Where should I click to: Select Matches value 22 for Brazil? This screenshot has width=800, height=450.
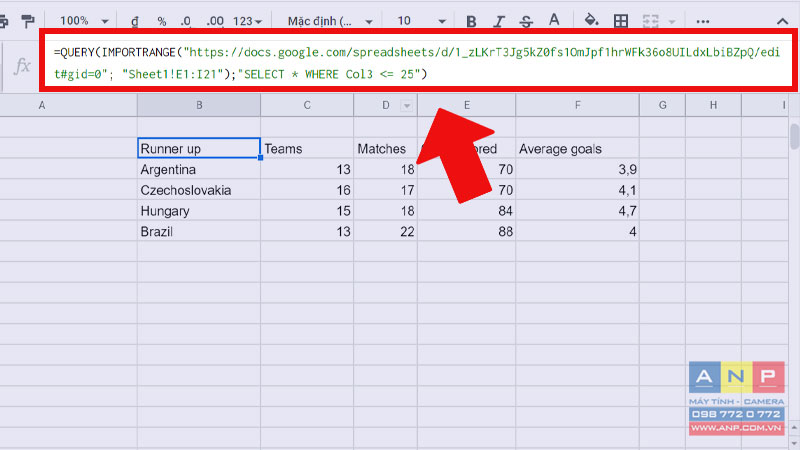386,232
